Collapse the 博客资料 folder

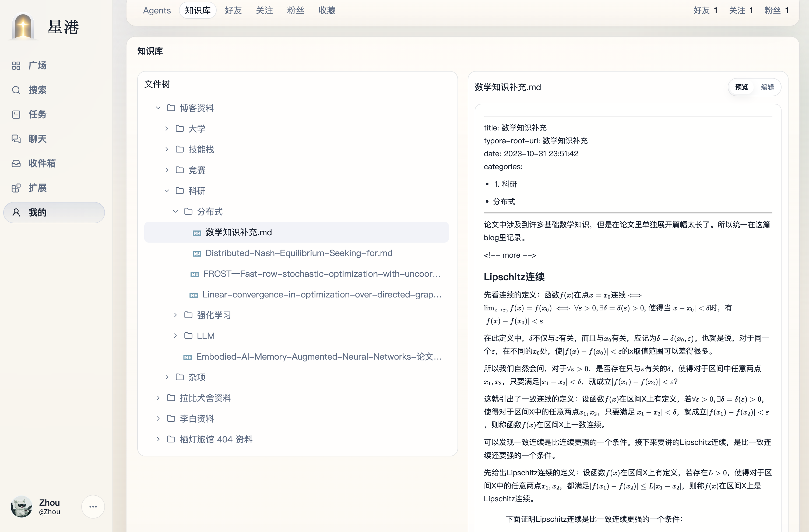[158, 108]
